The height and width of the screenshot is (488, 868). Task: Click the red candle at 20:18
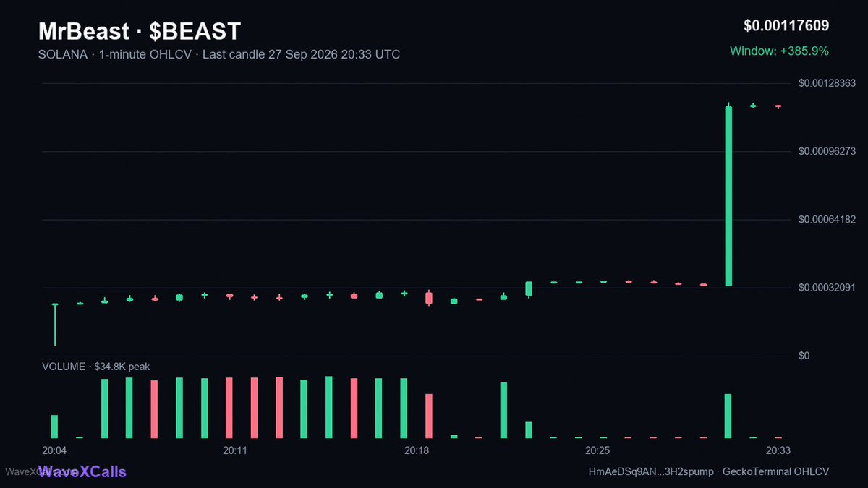(429, 297)
